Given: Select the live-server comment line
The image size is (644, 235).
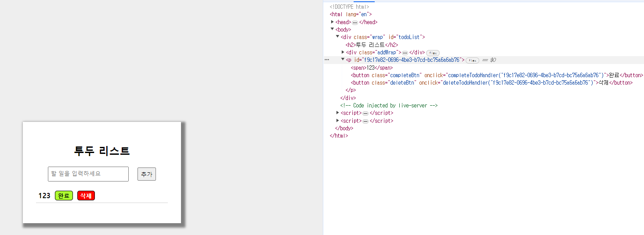Looking at the screenshot, I should (x=389, y=105).
